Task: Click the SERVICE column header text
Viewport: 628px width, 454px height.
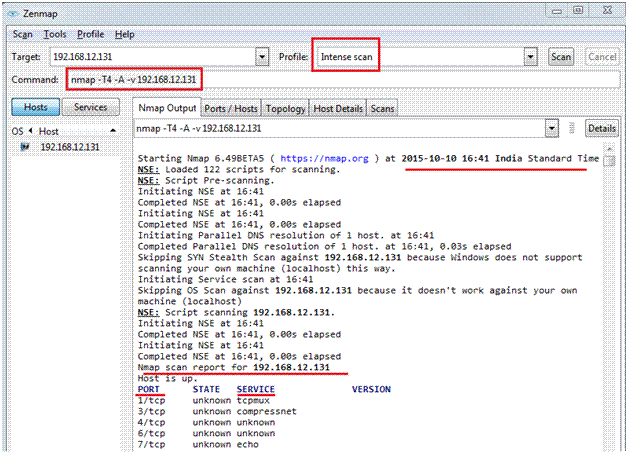Action: coord(256,389)
